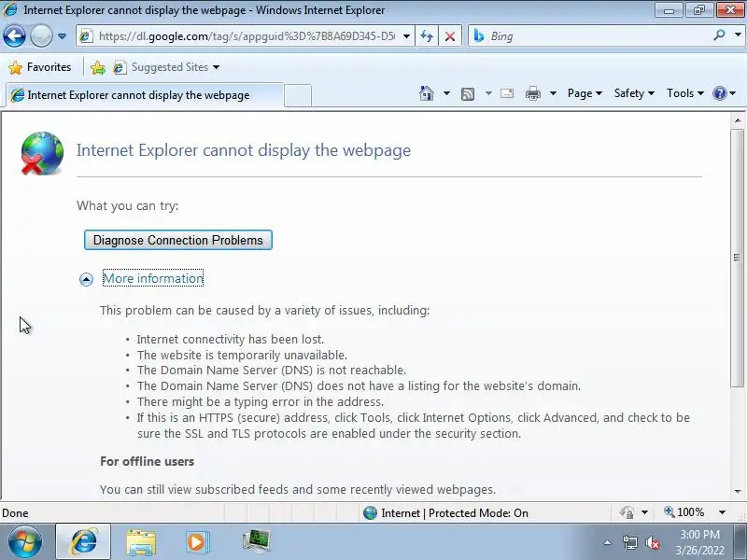Open the Safety menu

[634, 93]
